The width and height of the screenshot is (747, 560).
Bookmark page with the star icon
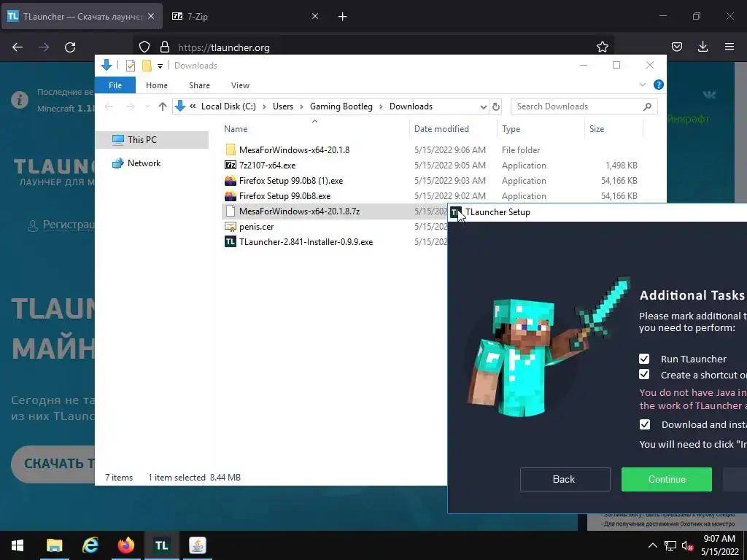point(602,47)
